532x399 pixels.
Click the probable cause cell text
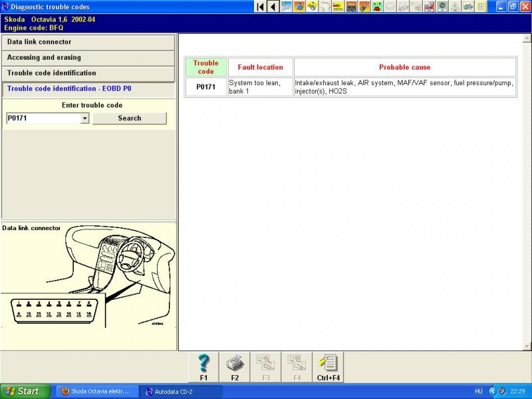[x=404, y=87]
